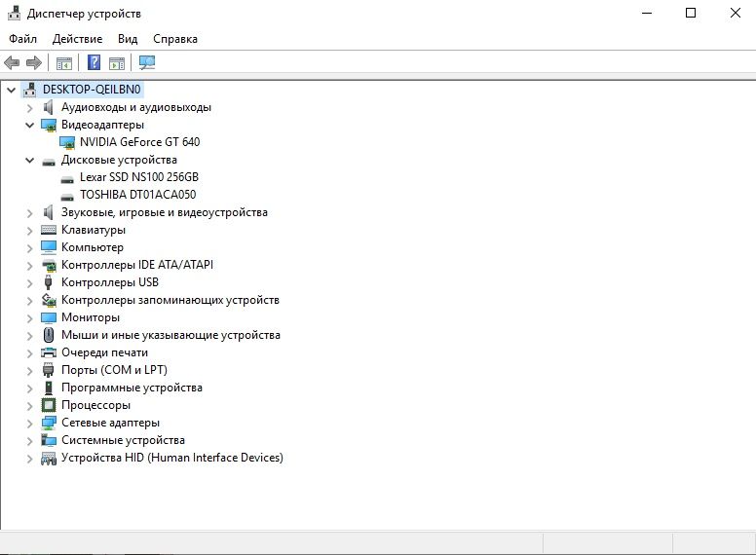756x555 pixels.
Task: Select the Очереди печати label
Action: (x=104, y=352)
